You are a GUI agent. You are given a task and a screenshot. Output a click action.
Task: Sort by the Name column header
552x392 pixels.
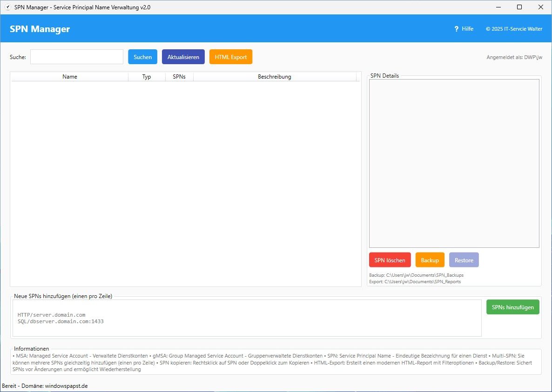click(70, 77)
